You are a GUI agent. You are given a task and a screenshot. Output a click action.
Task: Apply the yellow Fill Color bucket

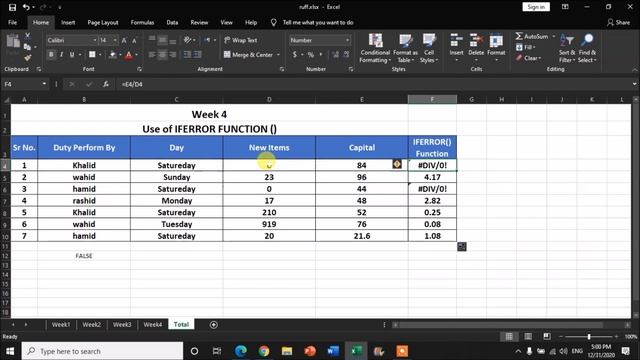113,54
